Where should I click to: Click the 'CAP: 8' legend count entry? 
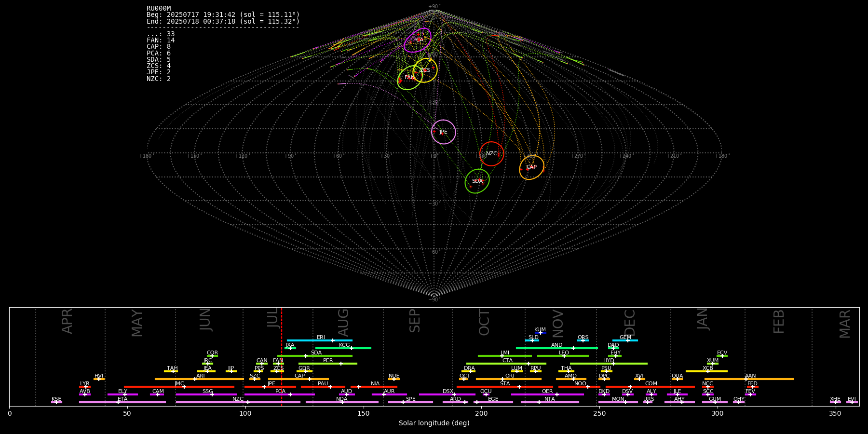coord(159,47)
